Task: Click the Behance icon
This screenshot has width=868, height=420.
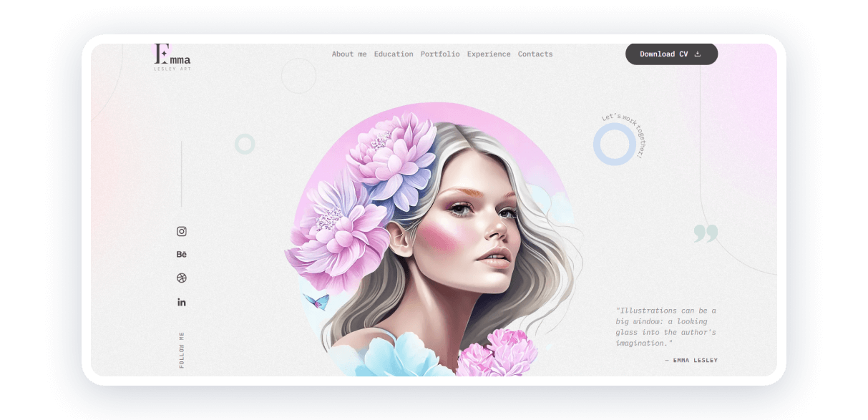Action: pyautogui.click(x=181, y=254)
